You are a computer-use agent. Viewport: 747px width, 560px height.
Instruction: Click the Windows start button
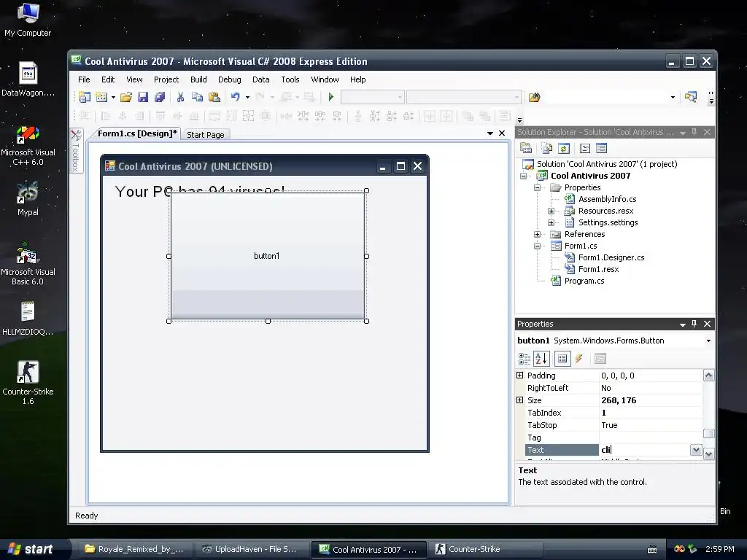point(34,549)
